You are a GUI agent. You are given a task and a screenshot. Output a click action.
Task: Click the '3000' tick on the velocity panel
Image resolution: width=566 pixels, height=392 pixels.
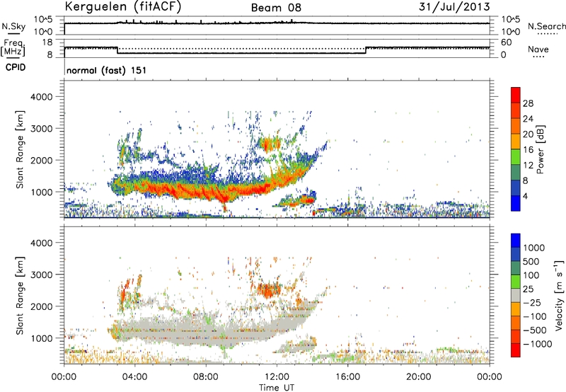coord(42,275)
